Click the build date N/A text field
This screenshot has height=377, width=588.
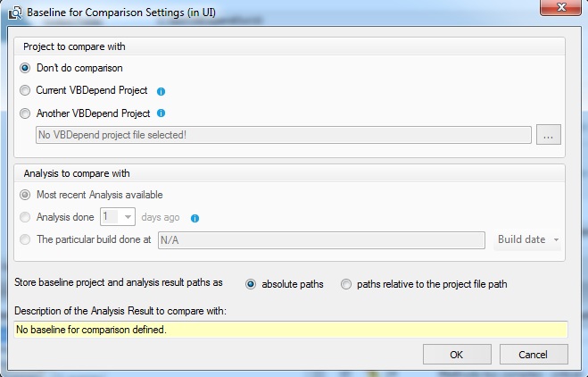click(x=321, y=239)
